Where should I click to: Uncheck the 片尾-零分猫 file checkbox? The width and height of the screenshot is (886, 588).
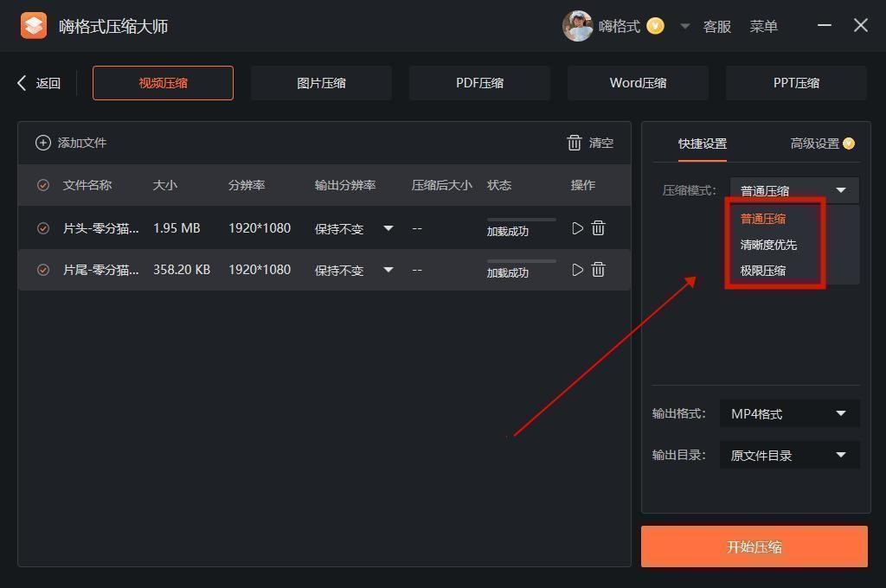(x=43, y=270)
